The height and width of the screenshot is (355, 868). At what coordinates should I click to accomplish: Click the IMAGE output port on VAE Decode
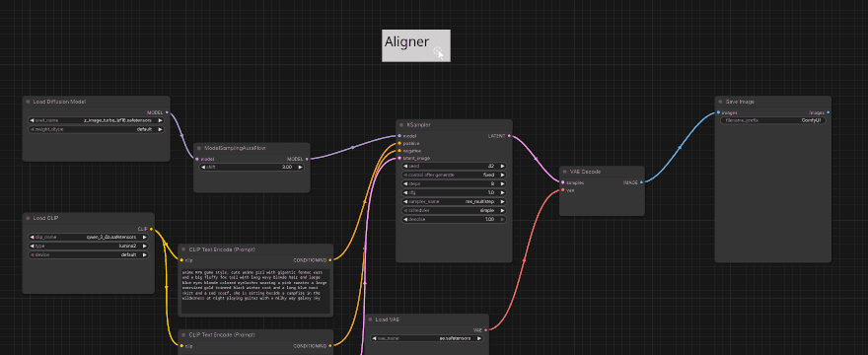pos(641,182)
